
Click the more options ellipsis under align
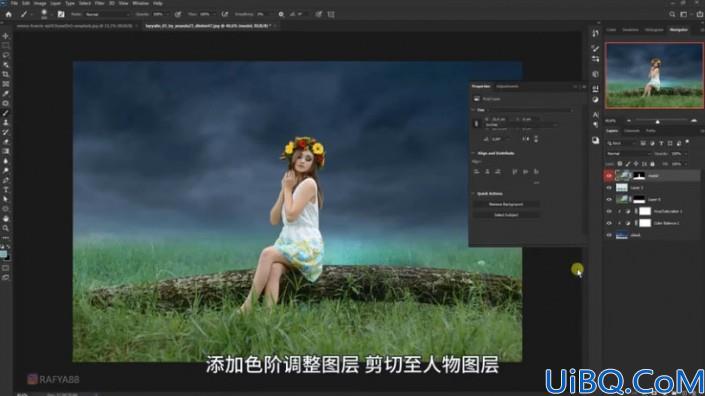pyautogui.click(x=536, y=182)
